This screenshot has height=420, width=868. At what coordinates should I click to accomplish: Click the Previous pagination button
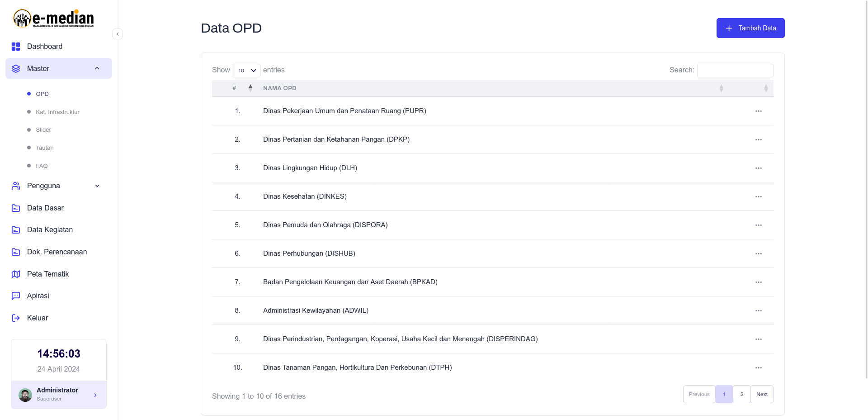pyautogui.click(x=699, y=394)
